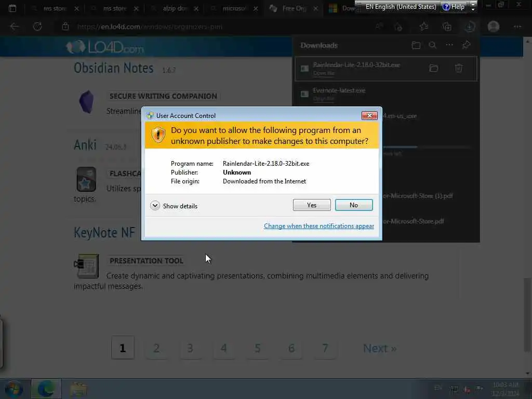Switch to first ms store tab

click(54, 8)
